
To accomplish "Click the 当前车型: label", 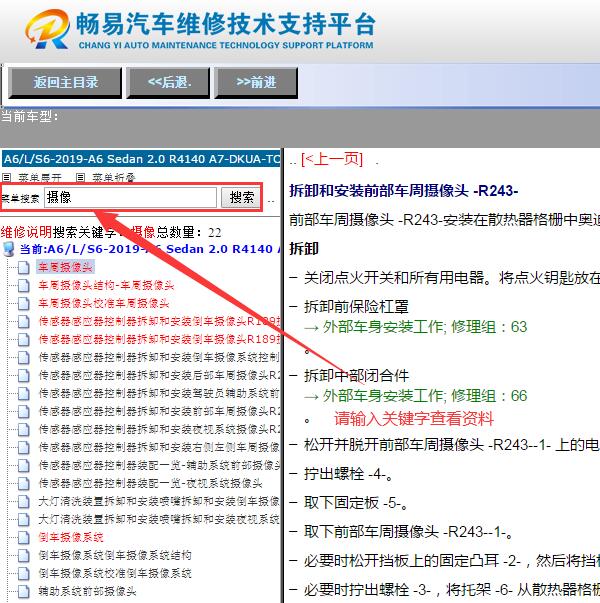I will click(29, 117).
